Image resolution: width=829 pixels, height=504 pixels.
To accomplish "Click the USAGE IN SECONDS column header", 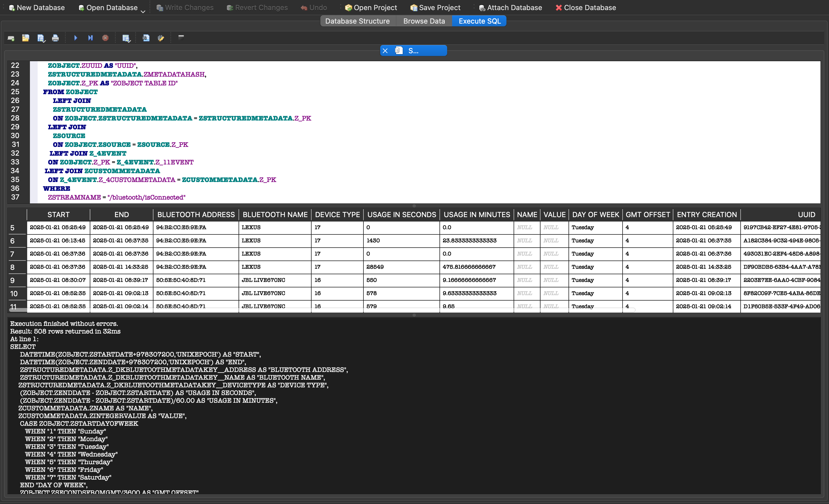I will click(402, 215).
